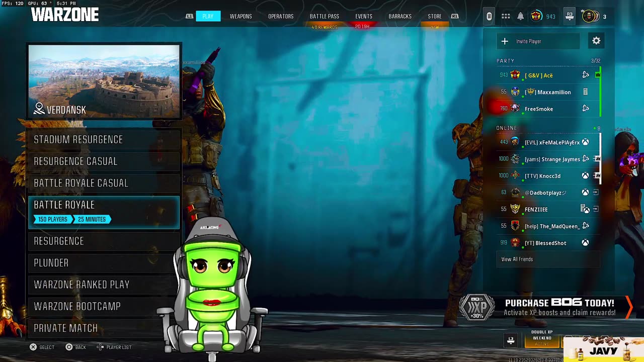Image resolution: width=644 pixels, height=362 pixels.
Task: Click Double XP Weekend Active tile
Action: tap(542, 338)
